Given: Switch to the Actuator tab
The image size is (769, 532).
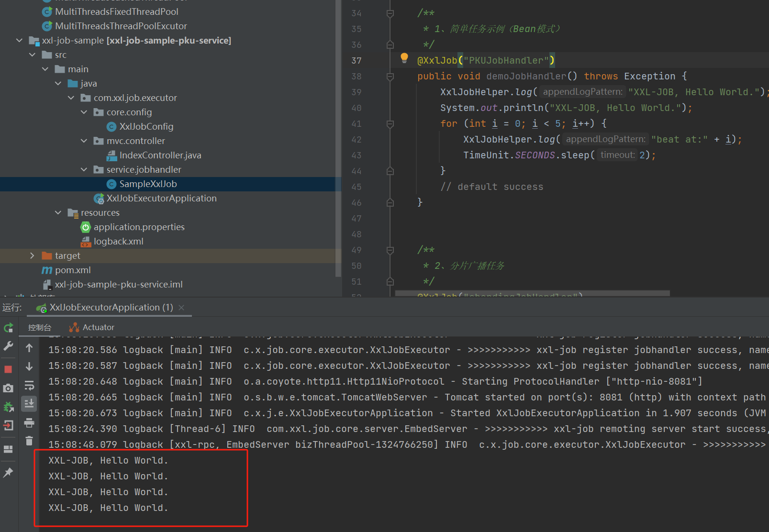Looking at the screenshot, I should point(92,327).
